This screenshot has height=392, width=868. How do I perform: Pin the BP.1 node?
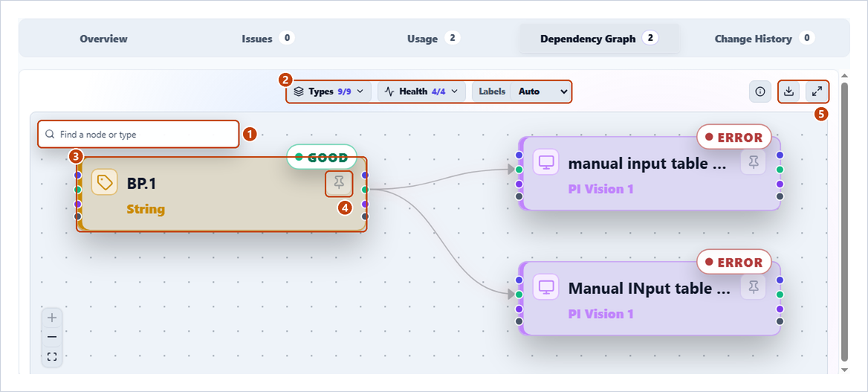[x=339, y=183]
